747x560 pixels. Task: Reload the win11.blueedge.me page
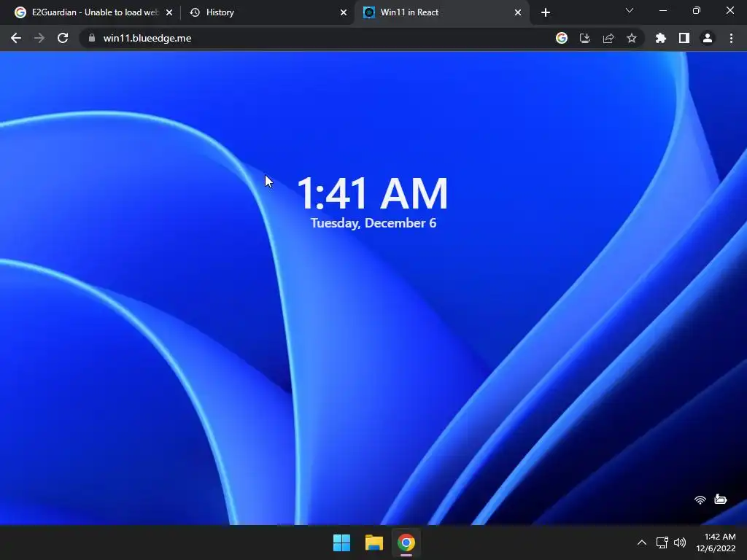63,38
